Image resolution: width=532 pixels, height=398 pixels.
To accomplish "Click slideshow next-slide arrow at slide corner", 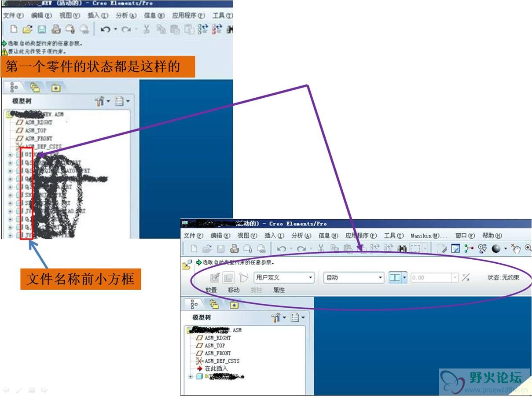I will [44, 390].
